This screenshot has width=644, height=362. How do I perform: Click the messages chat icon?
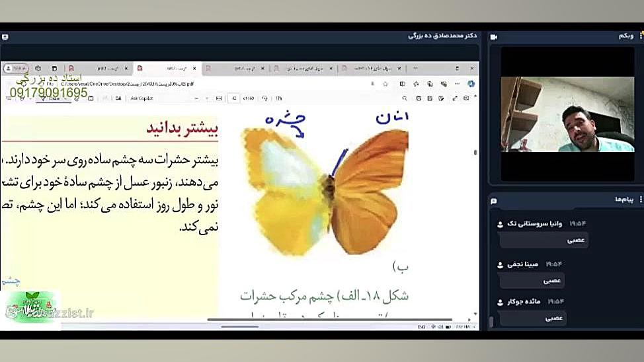coord(494,201)
